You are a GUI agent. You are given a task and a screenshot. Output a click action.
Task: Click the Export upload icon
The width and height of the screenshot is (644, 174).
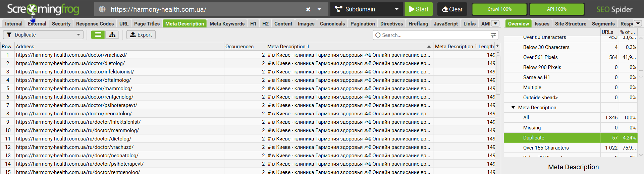click(x=133, y=35)
